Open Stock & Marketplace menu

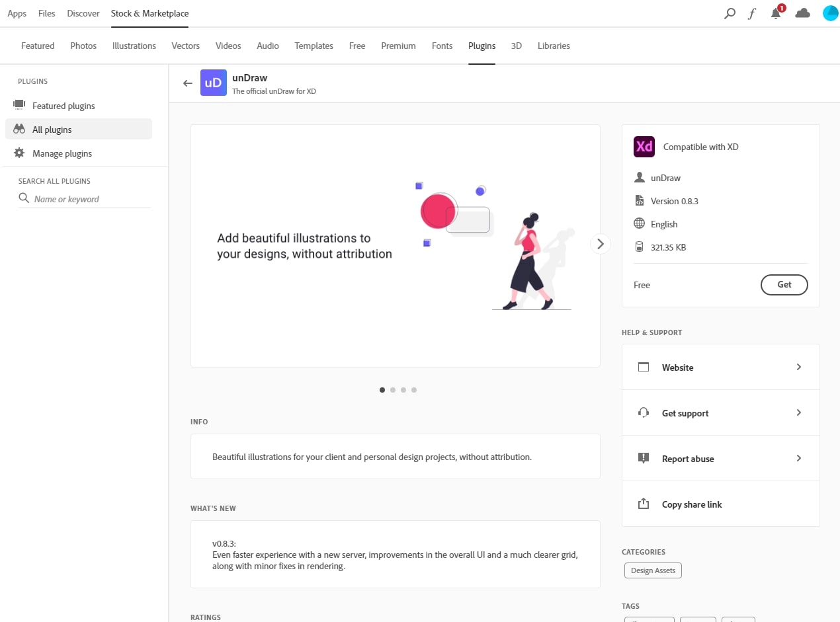pos(149,13)
